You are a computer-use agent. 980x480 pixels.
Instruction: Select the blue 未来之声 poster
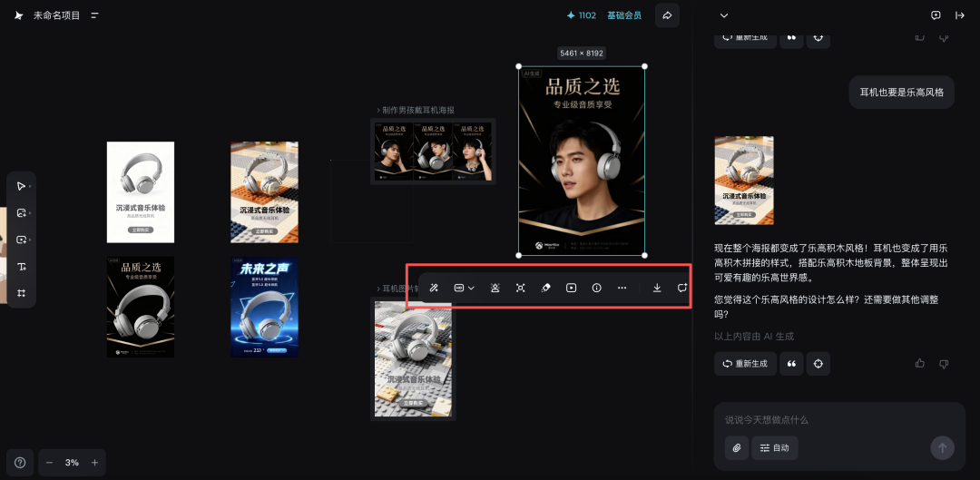pyautogui.click(x=264, y=308)
